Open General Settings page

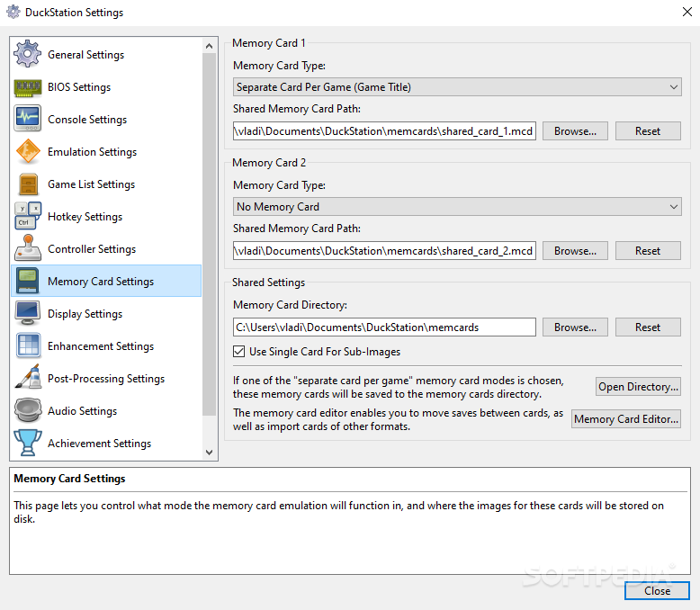pos(106,55)
